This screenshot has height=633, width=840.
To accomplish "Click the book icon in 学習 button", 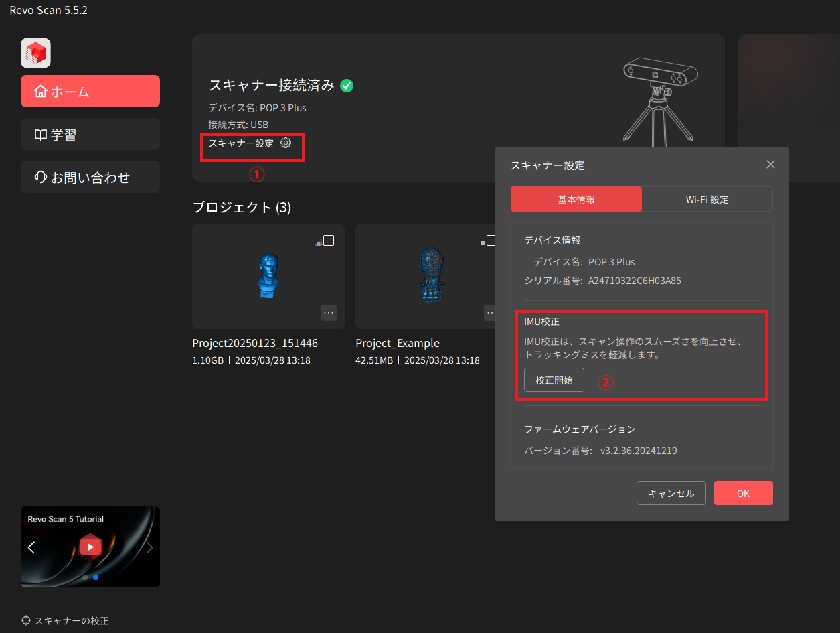I will [41, 135].
